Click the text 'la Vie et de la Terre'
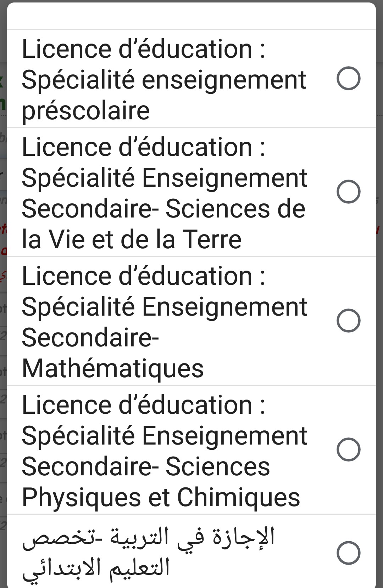 point(132,240)
